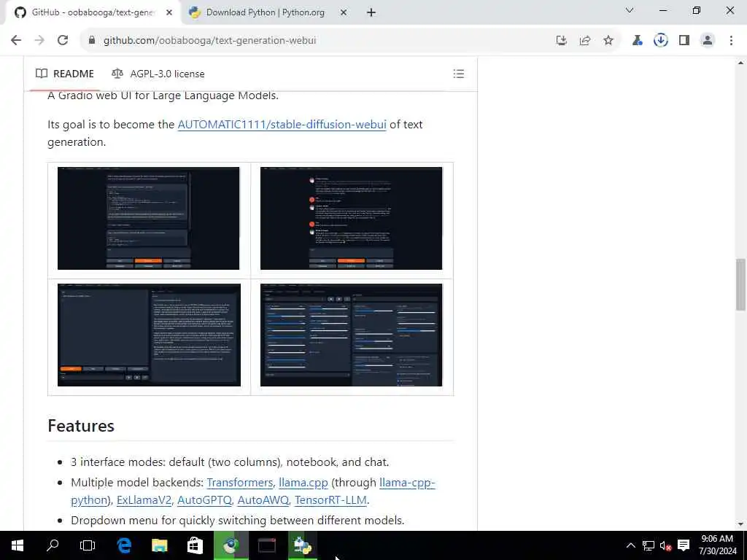
Task: Install page as app icon
Action: pos(562,41)
